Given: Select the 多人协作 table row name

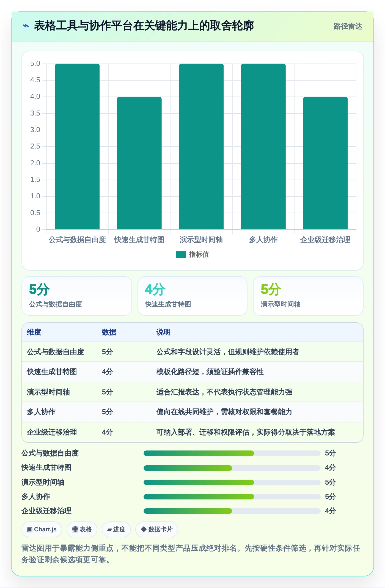Looking at the screenshot, I should click(41, 412).
